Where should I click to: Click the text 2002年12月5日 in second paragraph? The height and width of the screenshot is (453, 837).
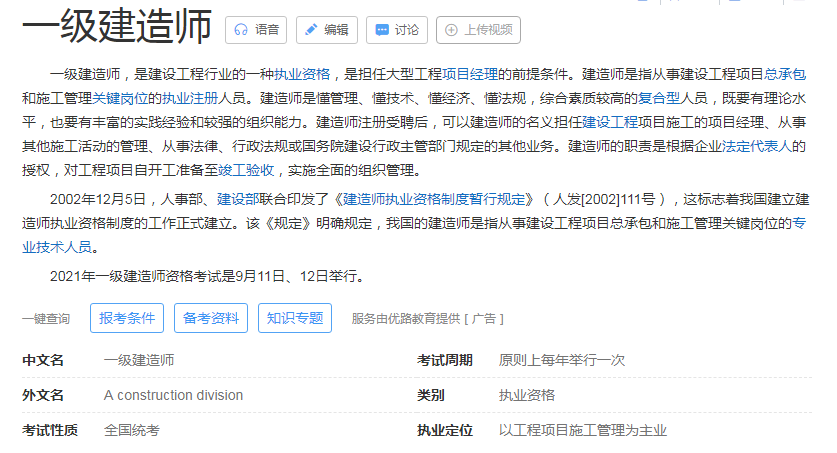[98, 200]
